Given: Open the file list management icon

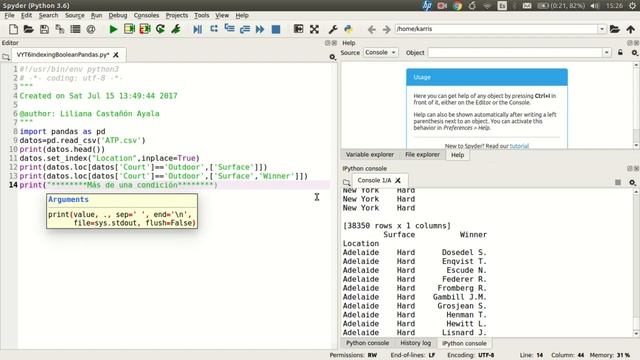Looking at the screenshot, I should [75, 29].
